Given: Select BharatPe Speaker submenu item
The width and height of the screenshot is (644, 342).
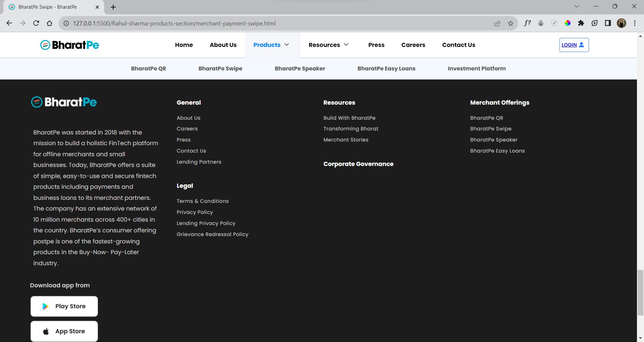Looking at the screenshot, I should point(300,68).
